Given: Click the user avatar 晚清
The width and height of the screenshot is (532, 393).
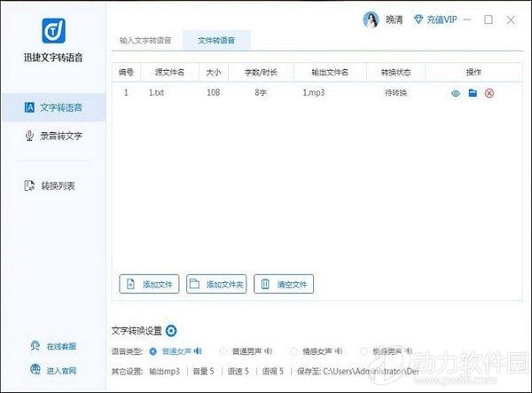Looking at the screenshot, I should click(x=370, y=20).
